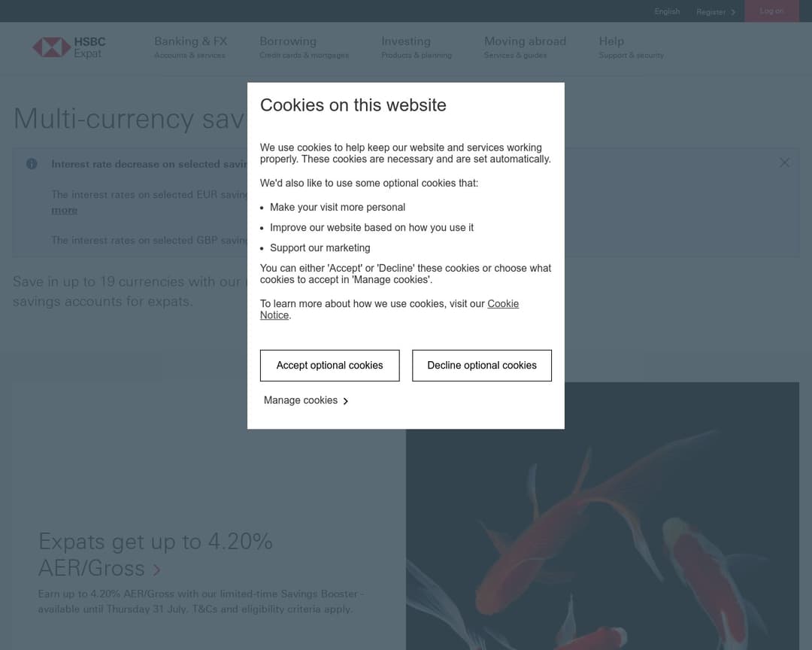
Task: Decline optional cookies in the dialog
Action: pyautogui.click(x=482, y=366)
